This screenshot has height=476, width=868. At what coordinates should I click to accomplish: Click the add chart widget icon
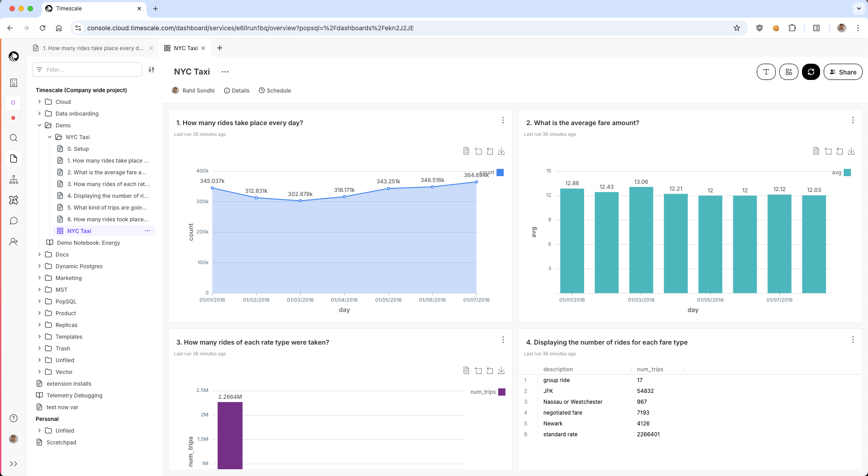(788, 72)
